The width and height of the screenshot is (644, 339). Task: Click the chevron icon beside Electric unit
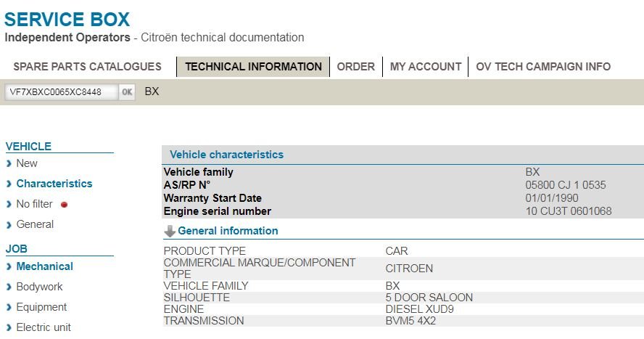pos(9,328)
